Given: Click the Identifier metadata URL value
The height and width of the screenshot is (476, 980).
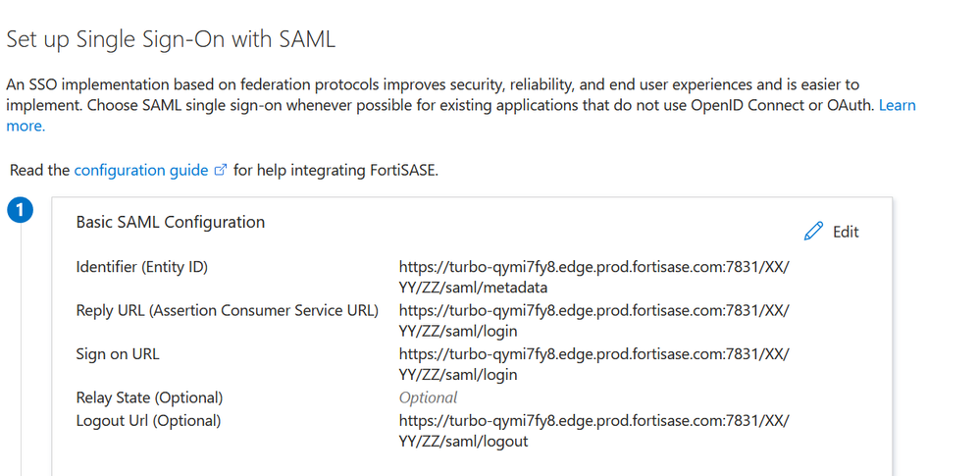Looking at the screenshot, I should pos(593,277).
